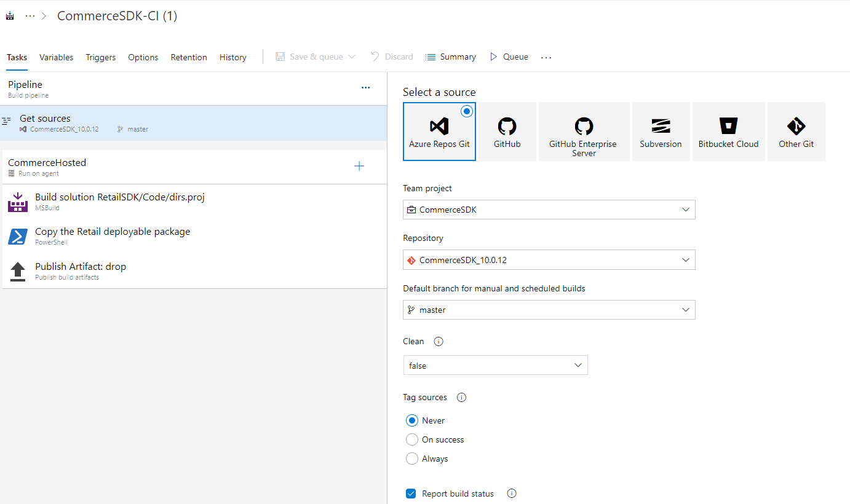Click the MSBuild task icon

18,202
